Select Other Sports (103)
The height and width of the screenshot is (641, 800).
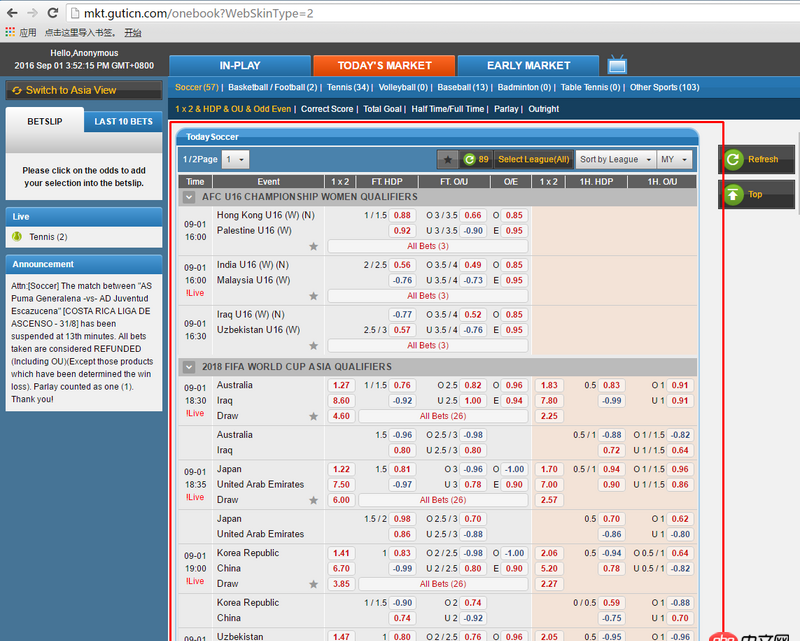point(664,87)
